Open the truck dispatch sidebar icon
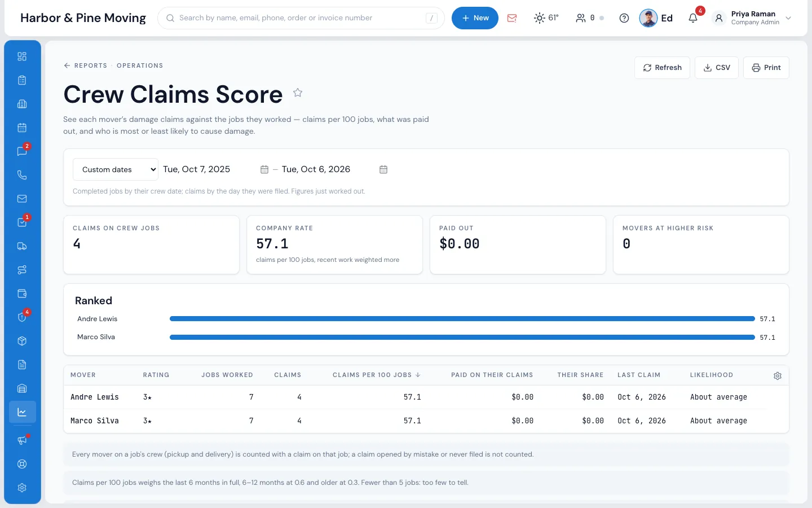Viewport: 812px width, 508px height. point(22,246)
